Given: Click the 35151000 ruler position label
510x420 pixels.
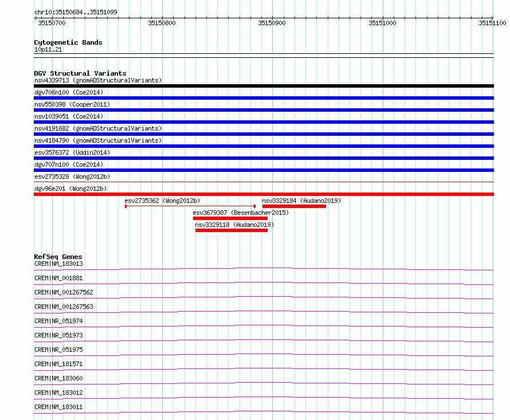Looking at the screenshot, I should coord(382,23).
